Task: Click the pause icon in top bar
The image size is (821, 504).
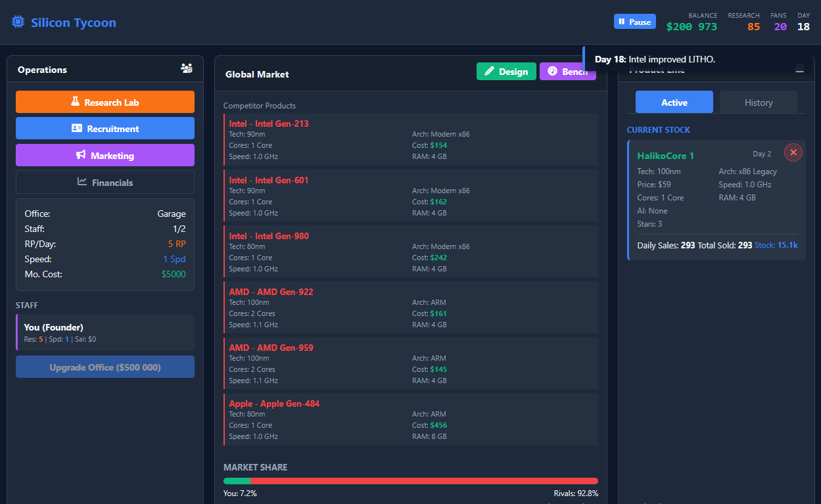Action: (x=622, y=22)
